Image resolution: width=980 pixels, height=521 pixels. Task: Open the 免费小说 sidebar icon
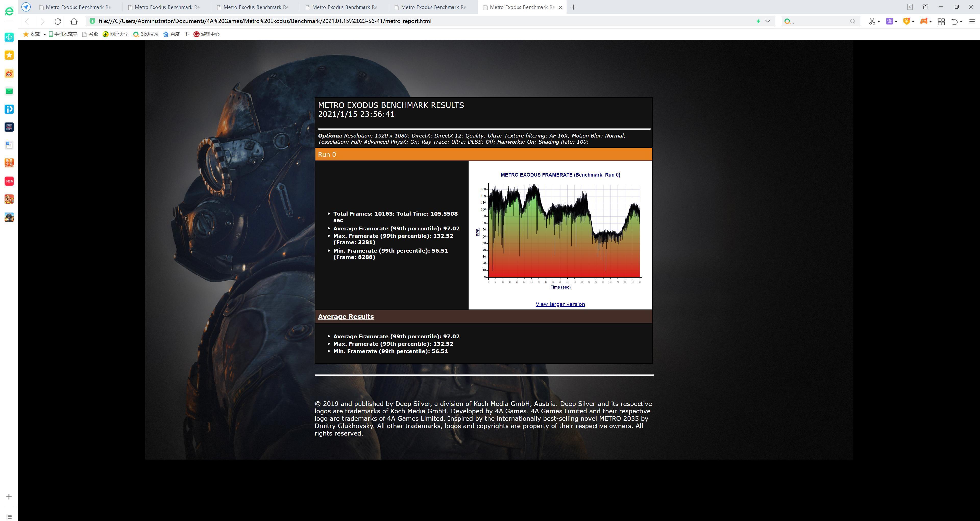coord(9,163)
